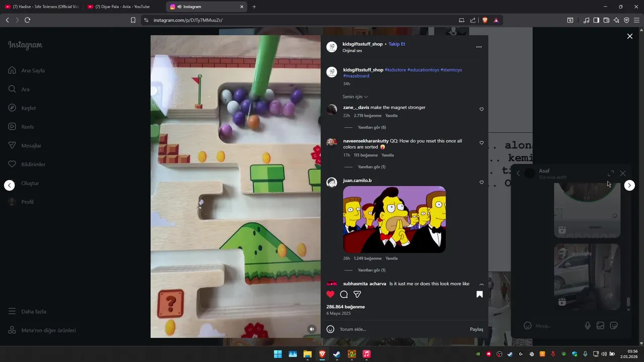Open Brave Wallet icon

tap(606, 20)
